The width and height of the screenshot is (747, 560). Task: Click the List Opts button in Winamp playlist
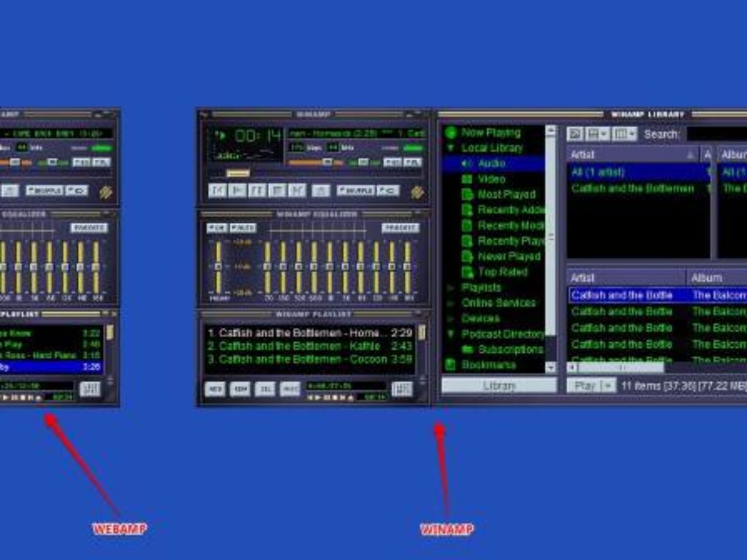(402, 390)
